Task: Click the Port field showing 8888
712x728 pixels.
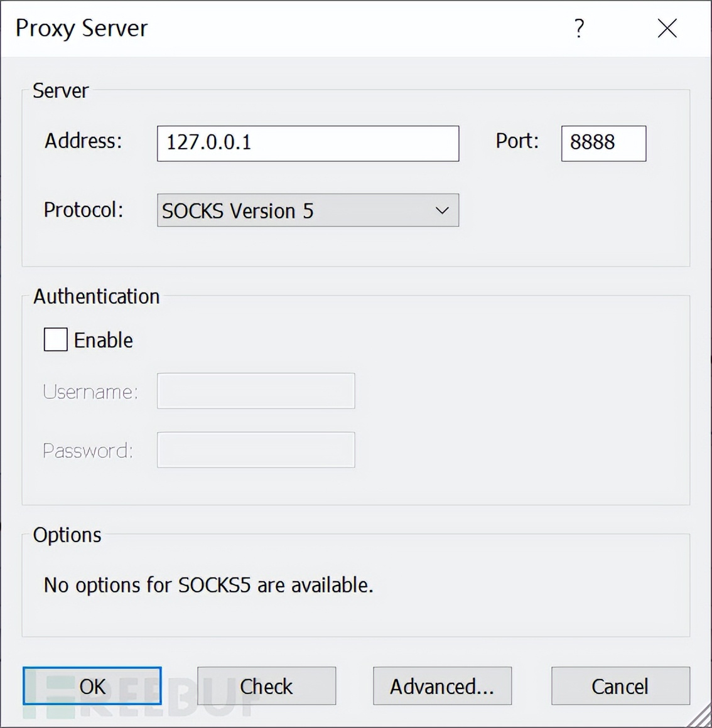Action: (603, 144)
